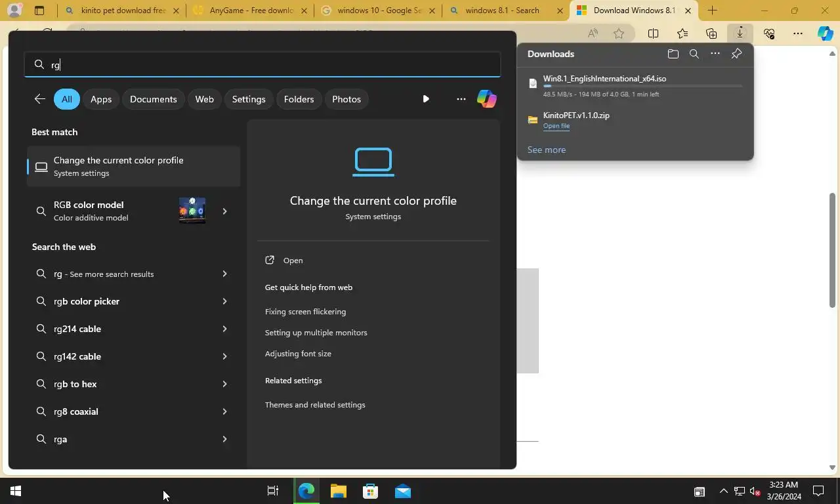
Task: Open Copilot icon in Edge toolbar
Action: [826, 33]
